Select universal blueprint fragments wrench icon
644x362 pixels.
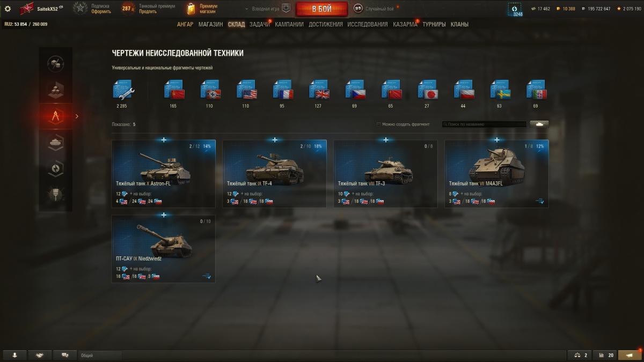click(x=123, y=90)
